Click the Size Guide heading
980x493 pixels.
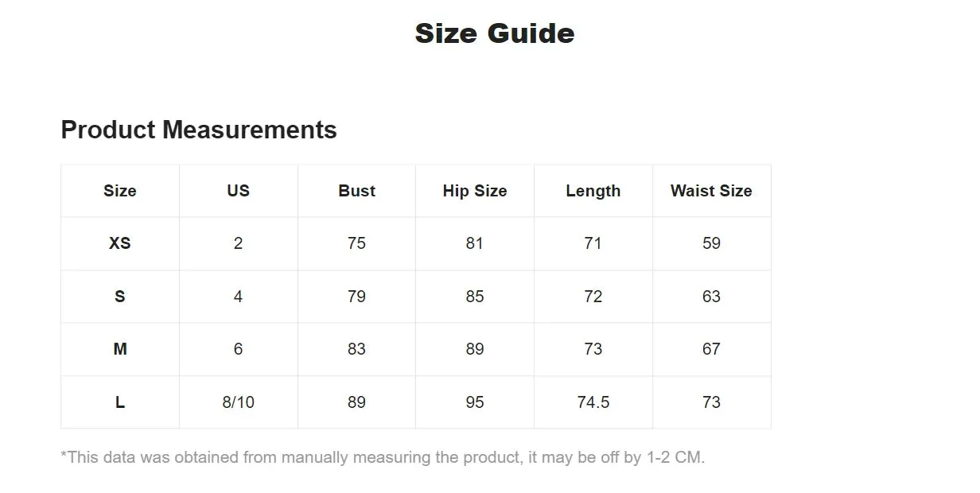click(x=494, y=33)
